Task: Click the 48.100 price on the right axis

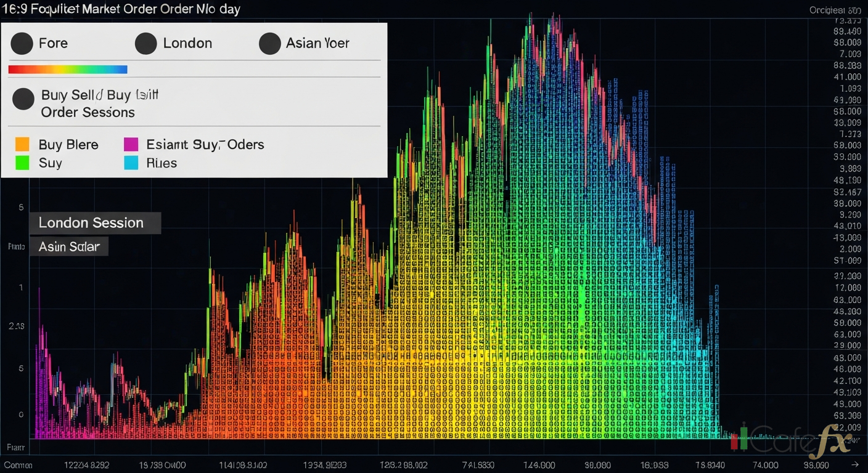Action: point(846,180)
